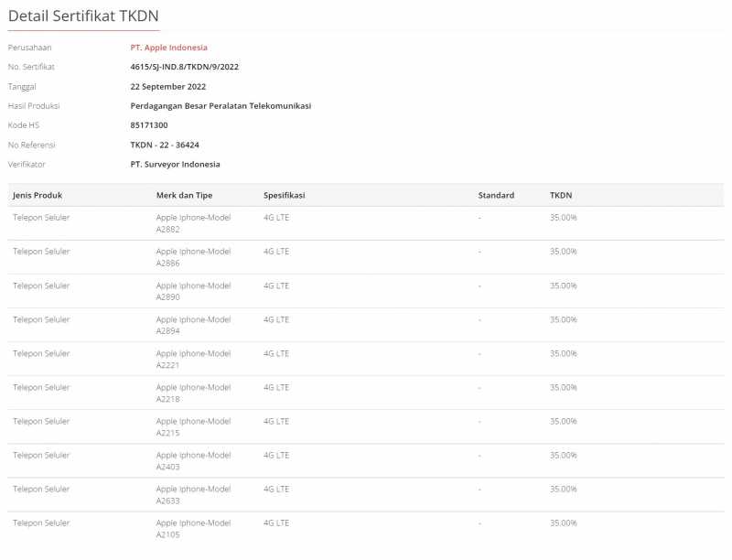Screen dimensions: 732x560
Task: Select Apple Iphone-Model A2894 cell
Action: click(194, 325)
